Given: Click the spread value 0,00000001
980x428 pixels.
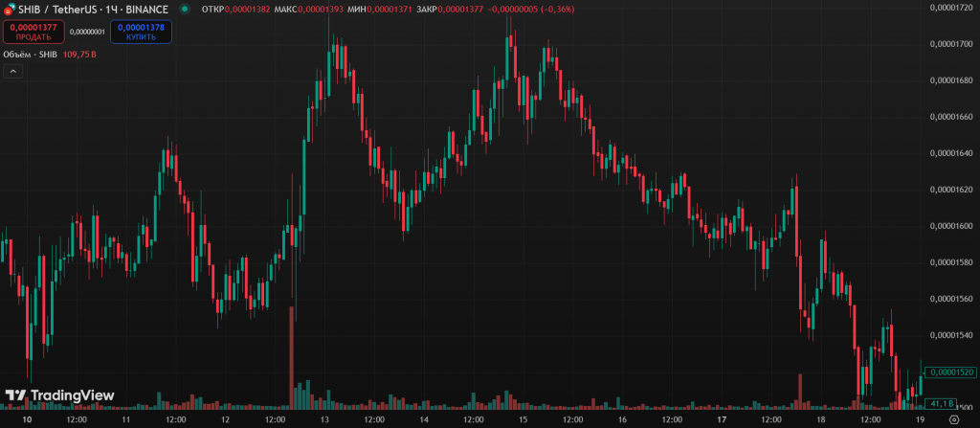Looking at the screenshot, I should tap(87, 32).
